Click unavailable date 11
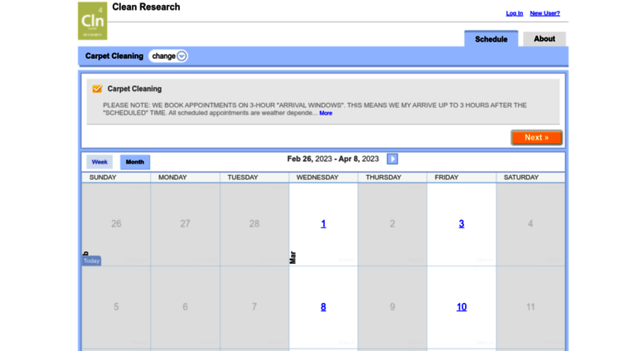 click(530, 307)
